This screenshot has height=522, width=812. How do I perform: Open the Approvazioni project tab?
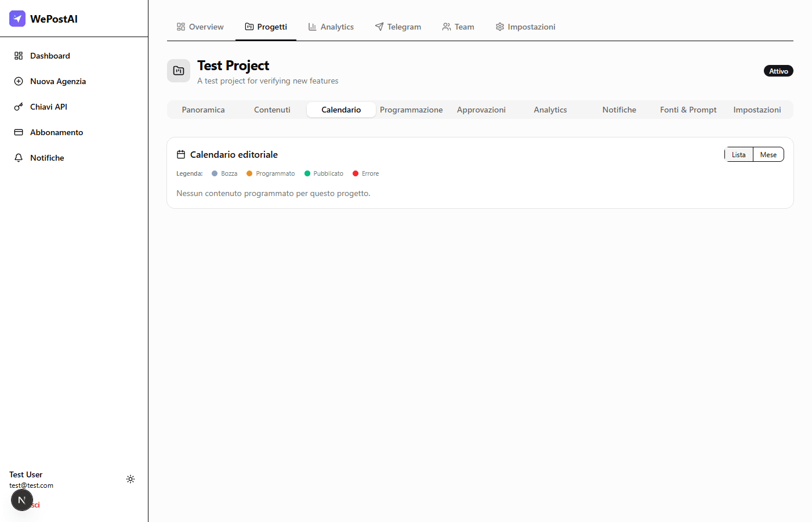(481, 110)
